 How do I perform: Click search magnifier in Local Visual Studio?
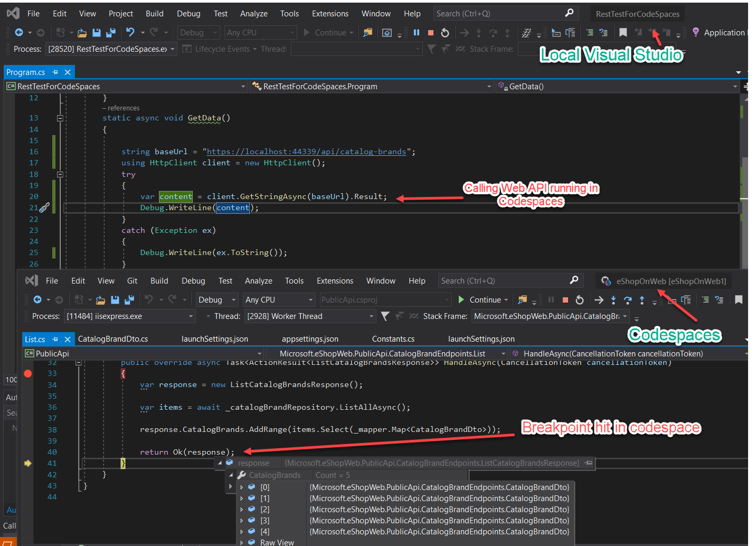tap(569, 13)
